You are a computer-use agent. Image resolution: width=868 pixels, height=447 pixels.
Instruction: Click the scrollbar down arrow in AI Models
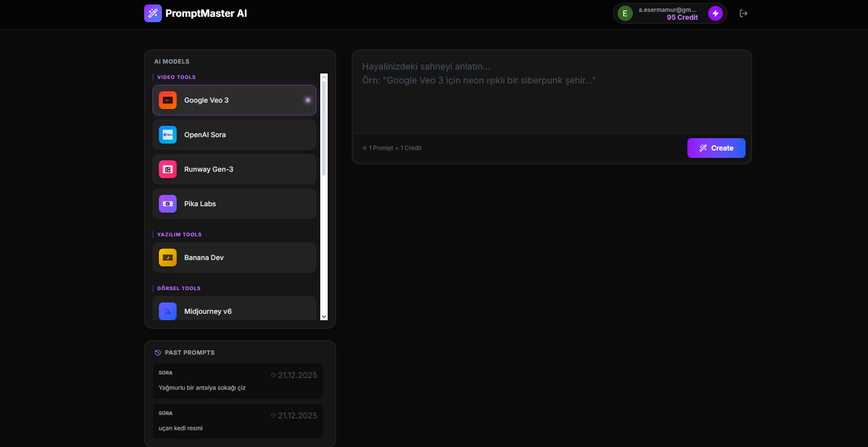click(324, 317)
